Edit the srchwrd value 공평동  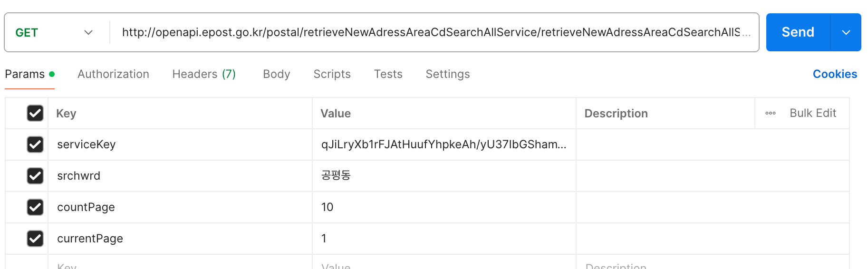point(444,176)
